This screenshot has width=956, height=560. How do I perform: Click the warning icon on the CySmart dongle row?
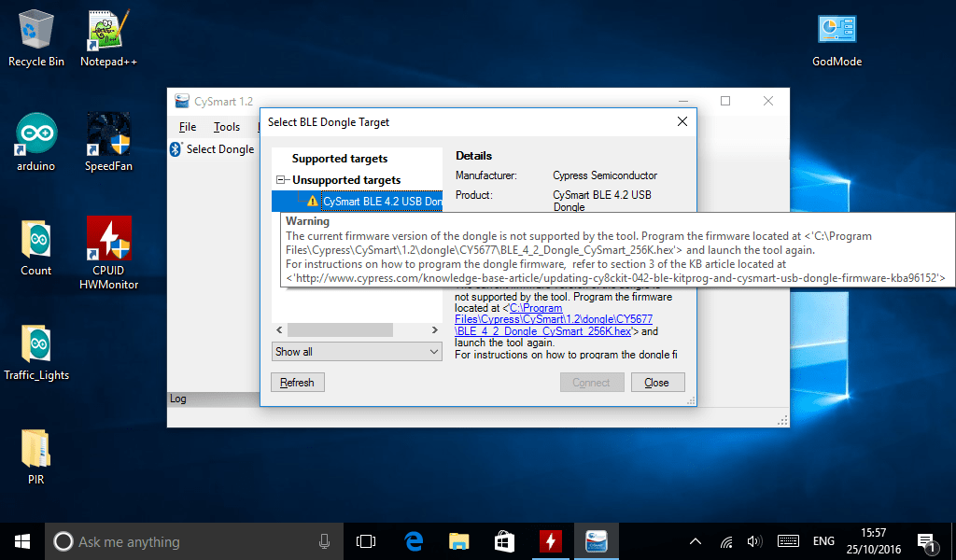(312, 201)
